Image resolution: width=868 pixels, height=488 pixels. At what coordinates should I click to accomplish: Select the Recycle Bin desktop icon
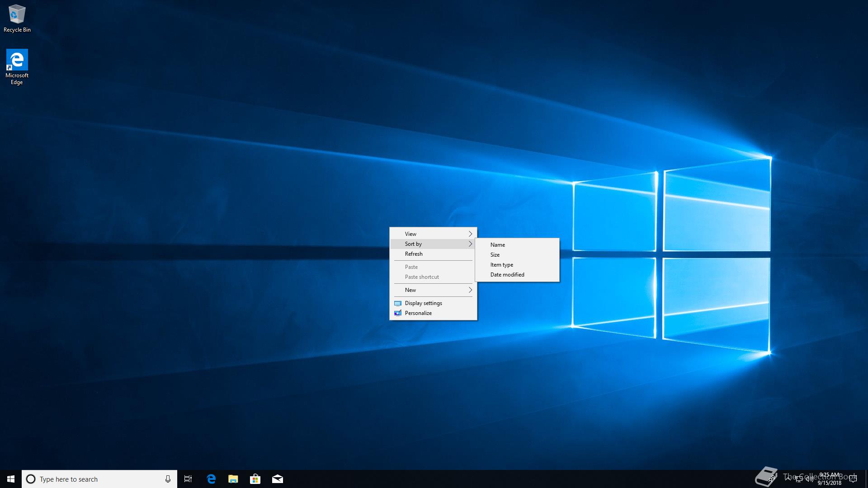pyautogui.click(x=17, y=19)
